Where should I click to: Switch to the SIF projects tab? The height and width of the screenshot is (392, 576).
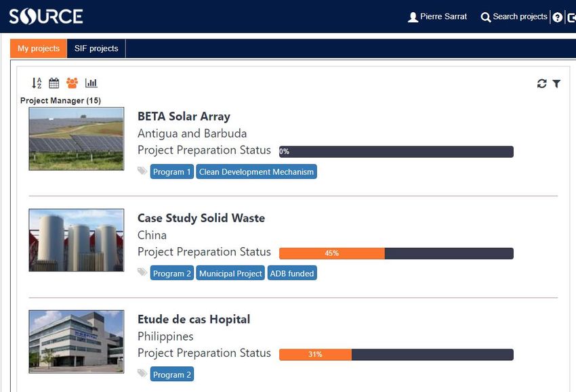[96, 49]
